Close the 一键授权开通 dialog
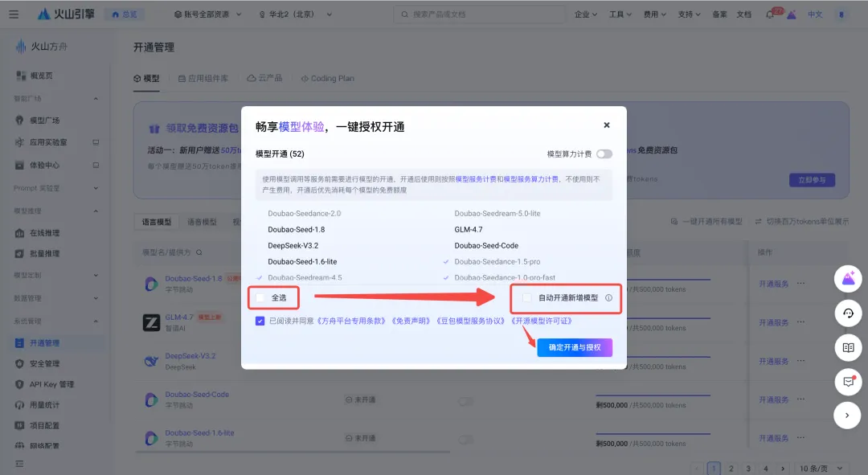 [x=607, y=125]
